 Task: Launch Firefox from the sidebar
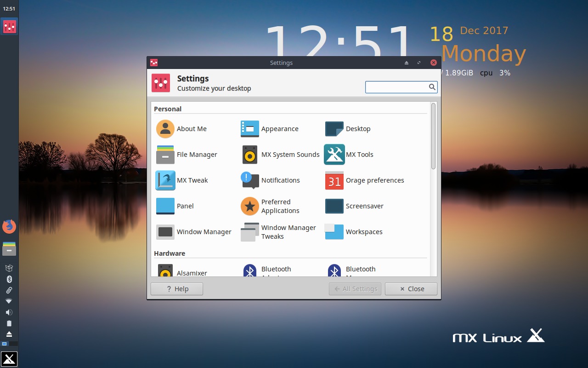pyautogui.click(x=9, y=226)
